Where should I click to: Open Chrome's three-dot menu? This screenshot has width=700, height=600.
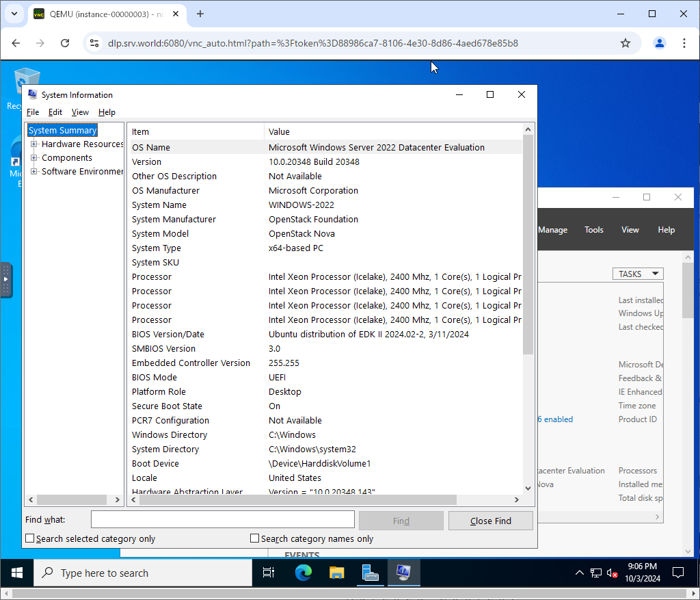[x=684, y=43]
